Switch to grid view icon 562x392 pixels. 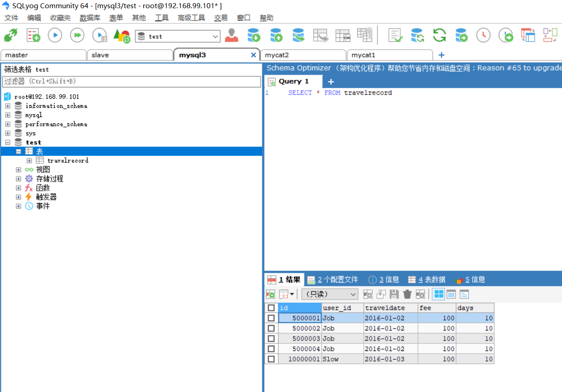(x=438, y=294)
